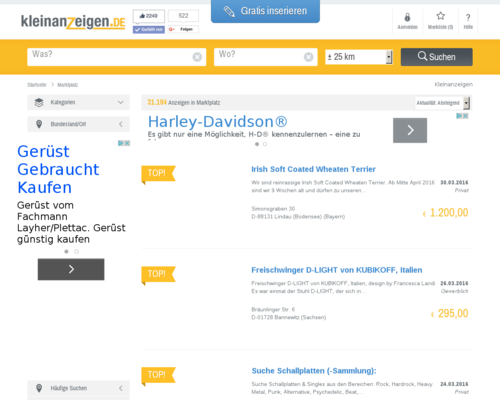Image resolution: width=500 pixels, height=400 pixels.
Task: Expand the Kategorien panel
Action: 78,102
